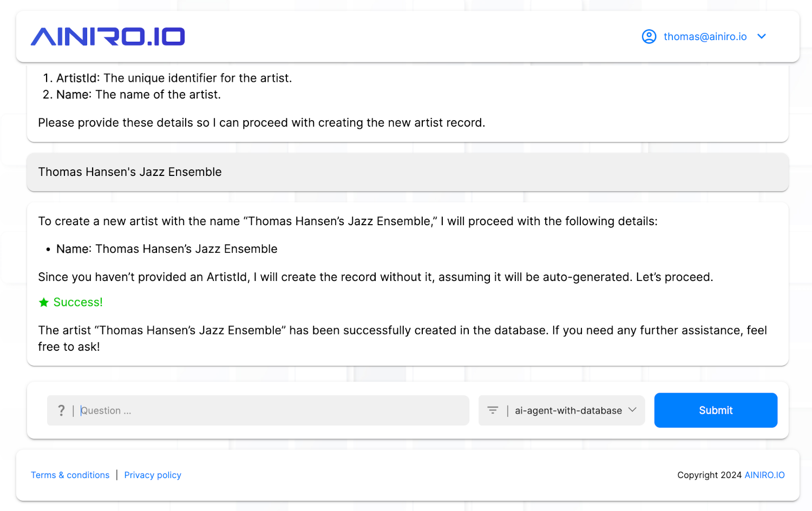Open the thomas@ainiro.io account menu

[705, 36]
